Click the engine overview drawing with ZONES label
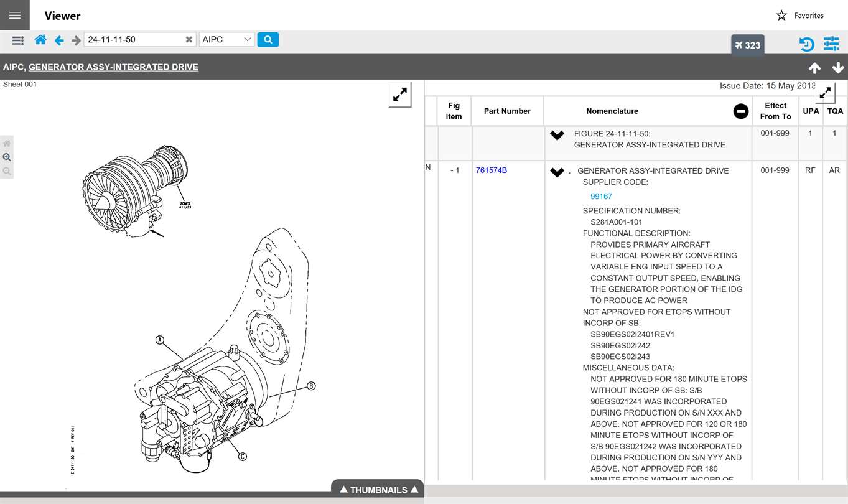848x504 pixels. 136,190
